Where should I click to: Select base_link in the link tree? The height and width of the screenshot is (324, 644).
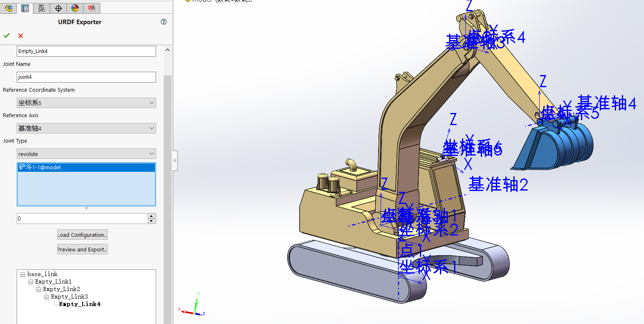[x=42, y=274]
